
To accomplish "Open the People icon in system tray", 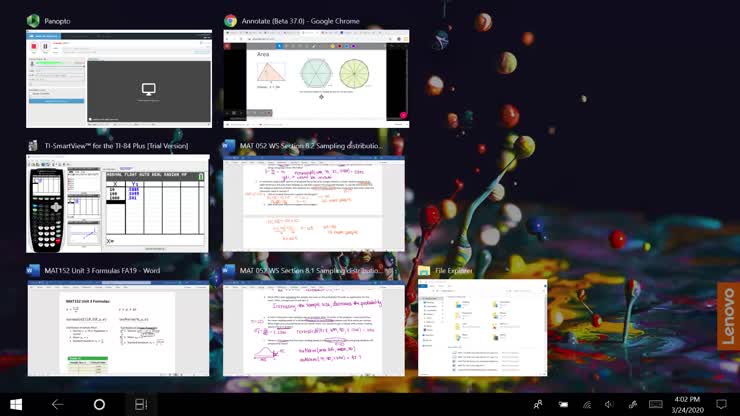I will pyautogui.click(x=538, y=404).
